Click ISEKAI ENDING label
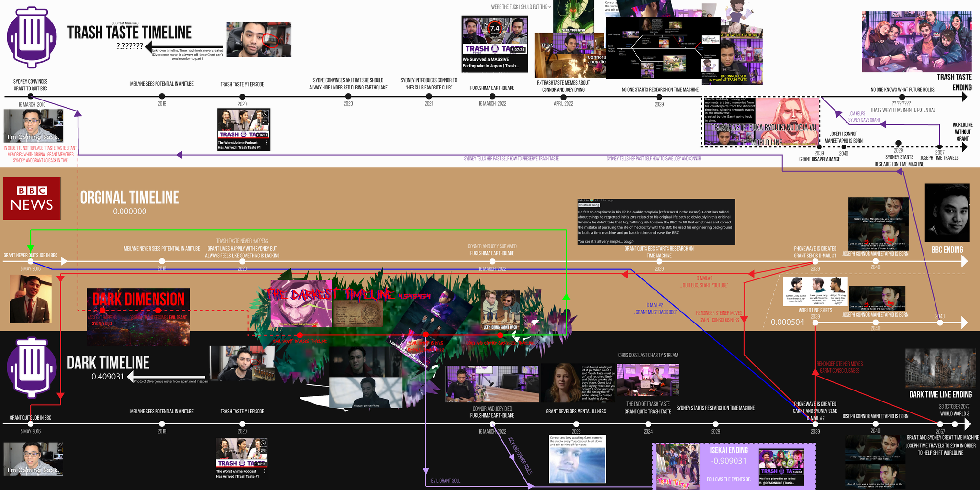Image resolution: width=980 pixels, height=490 pixels. click(x=729, y=450)
